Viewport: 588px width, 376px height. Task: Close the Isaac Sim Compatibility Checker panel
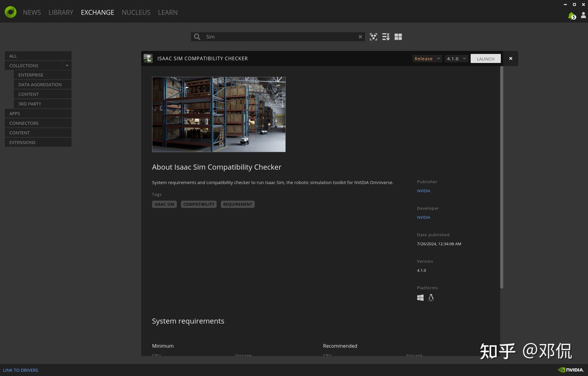tap(510, 58)
